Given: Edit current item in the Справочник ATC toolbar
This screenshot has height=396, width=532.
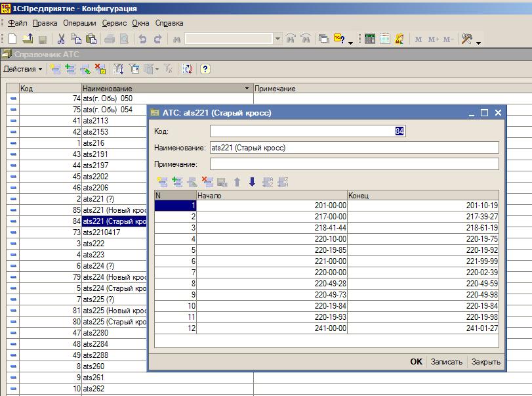Looking at the screenshot, I should [85, 69].
